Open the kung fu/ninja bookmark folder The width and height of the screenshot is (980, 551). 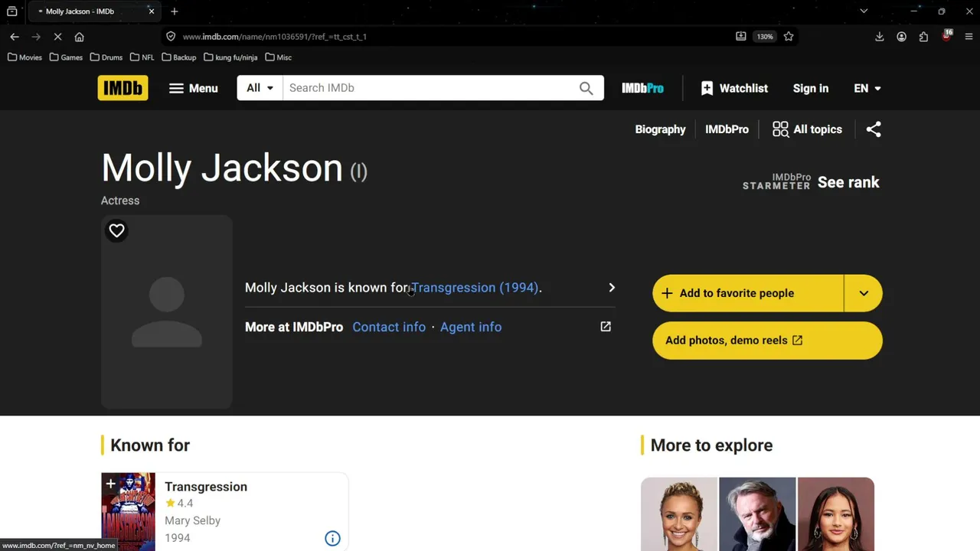click(230, 57)
